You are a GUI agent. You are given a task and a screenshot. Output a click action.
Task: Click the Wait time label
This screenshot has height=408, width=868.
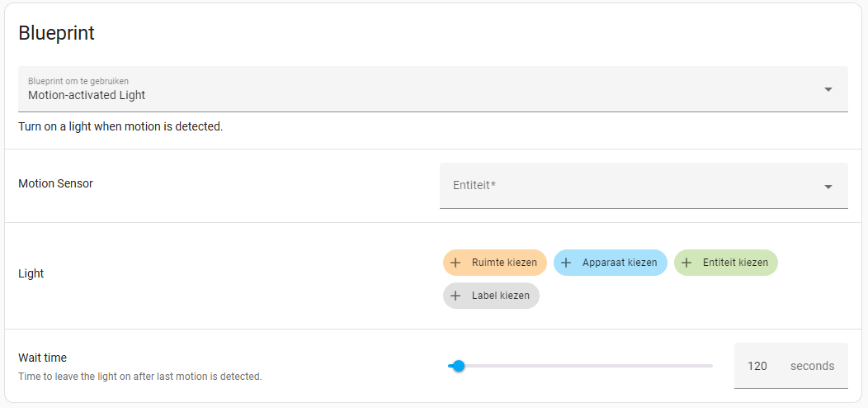pyautogui.click(x=43, y=358)
